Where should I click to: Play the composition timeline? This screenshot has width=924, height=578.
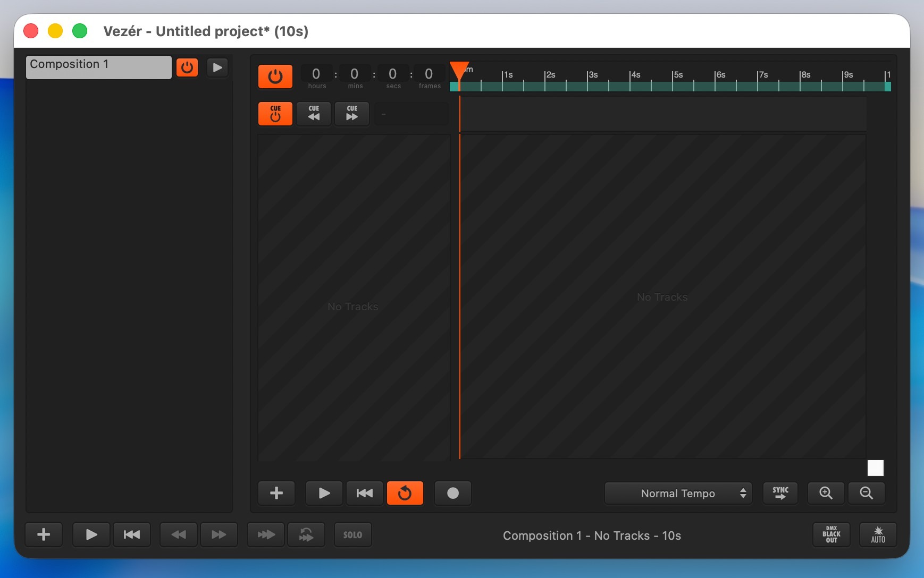point(324,493)
